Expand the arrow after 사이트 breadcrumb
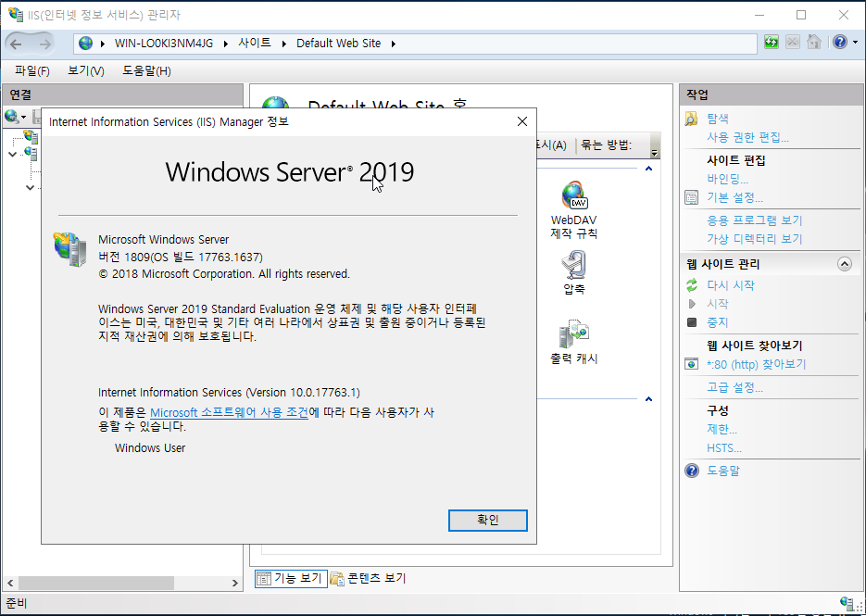This screenshot has height=616, width=866. point(283,44)
